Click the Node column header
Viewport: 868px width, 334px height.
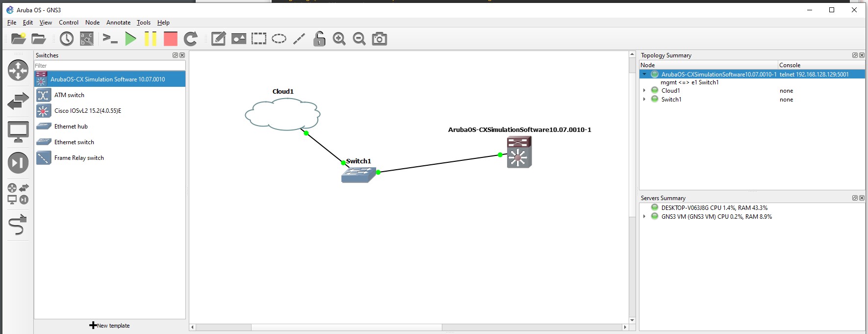point(709,65)
